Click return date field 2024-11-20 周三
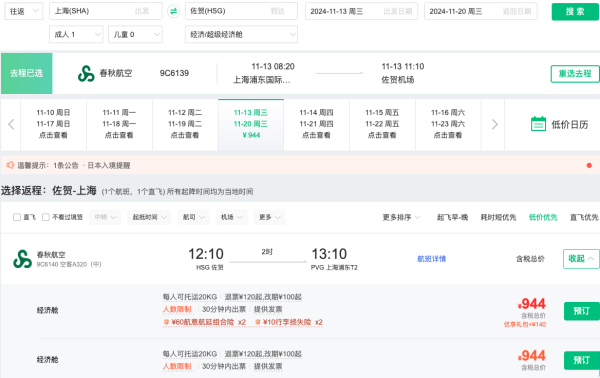Viewport: 600px width, 378px height. point(481,11)
